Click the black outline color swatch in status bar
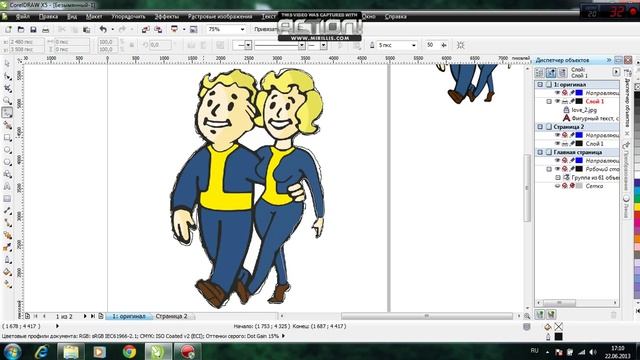The height and width of the screenshot is (360, 640). (558, 337)
